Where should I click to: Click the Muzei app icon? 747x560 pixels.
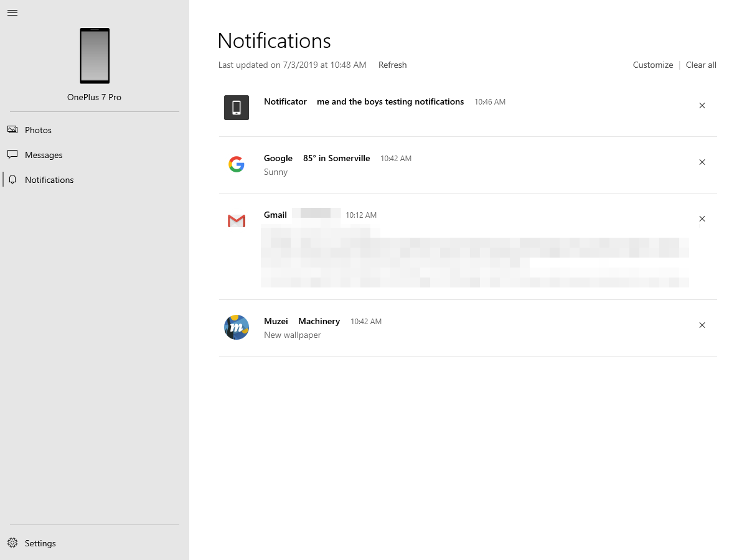(x=237, y=327)
